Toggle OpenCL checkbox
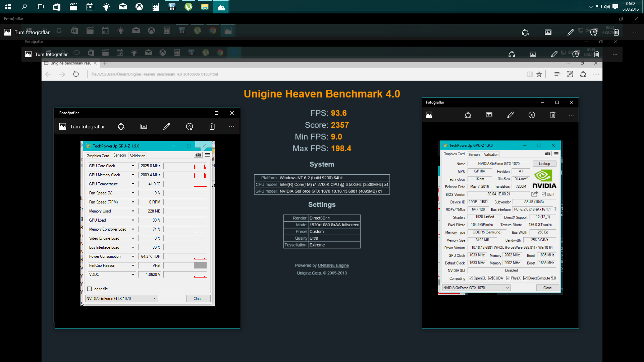The height and width of the screenshot is (362, 644). pos(471,278)
